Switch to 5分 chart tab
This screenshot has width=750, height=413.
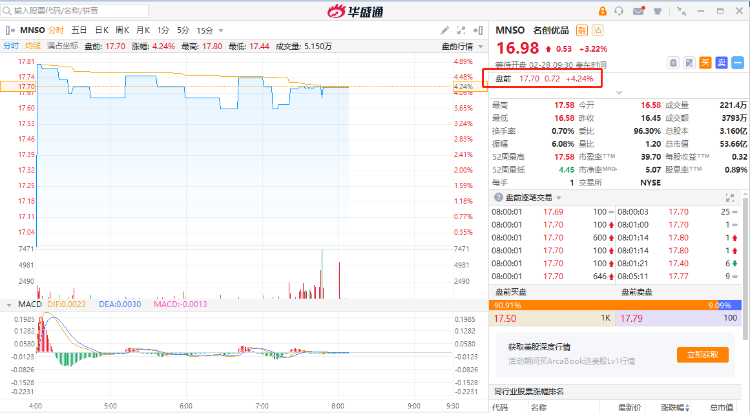click(x=183, y=30)
